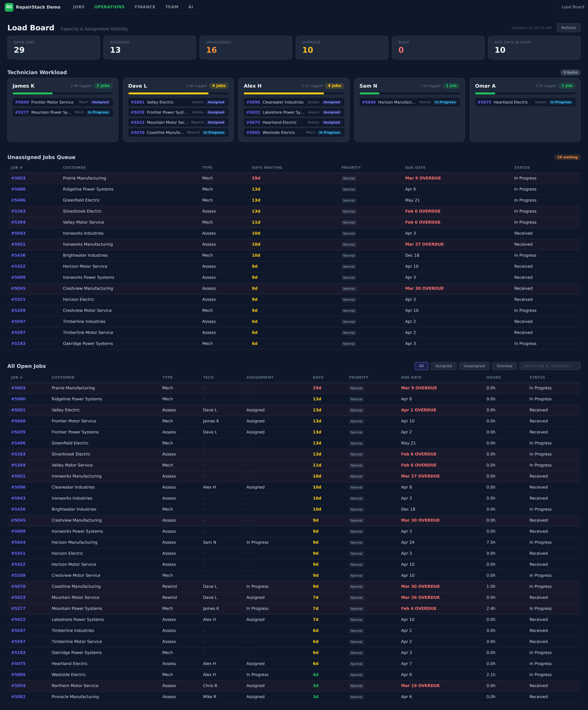Open job #5082 Pinnacle Manufacturing
588x710 pixels.
click(18, 697)
